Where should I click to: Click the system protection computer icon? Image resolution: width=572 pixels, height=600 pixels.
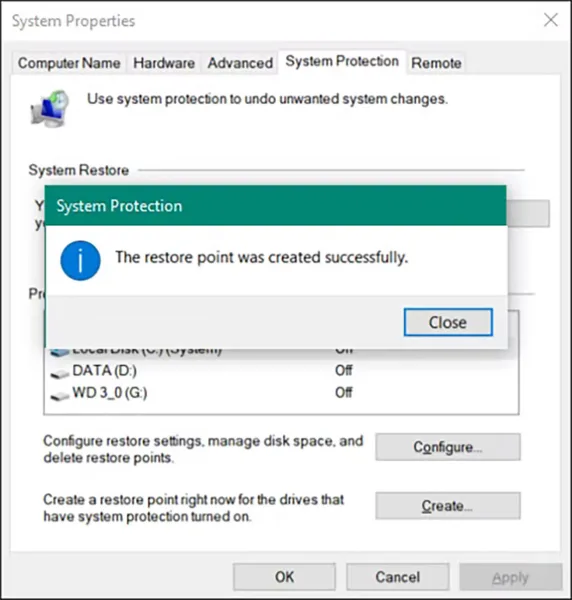[x=50, y=109]
